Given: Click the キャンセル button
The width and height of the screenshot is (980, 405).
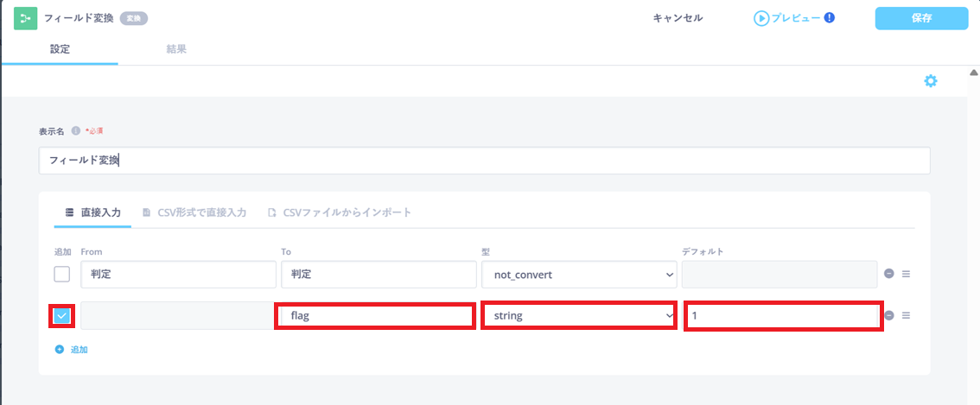Looking at the screenshot, I should click(678, 18).
